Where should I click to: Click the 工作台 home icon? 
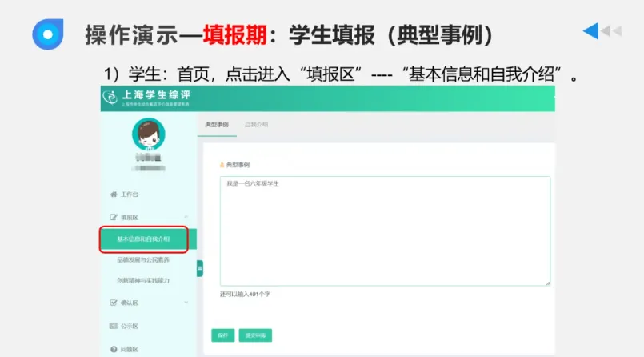pyautogui.click(x=114, y=195)
